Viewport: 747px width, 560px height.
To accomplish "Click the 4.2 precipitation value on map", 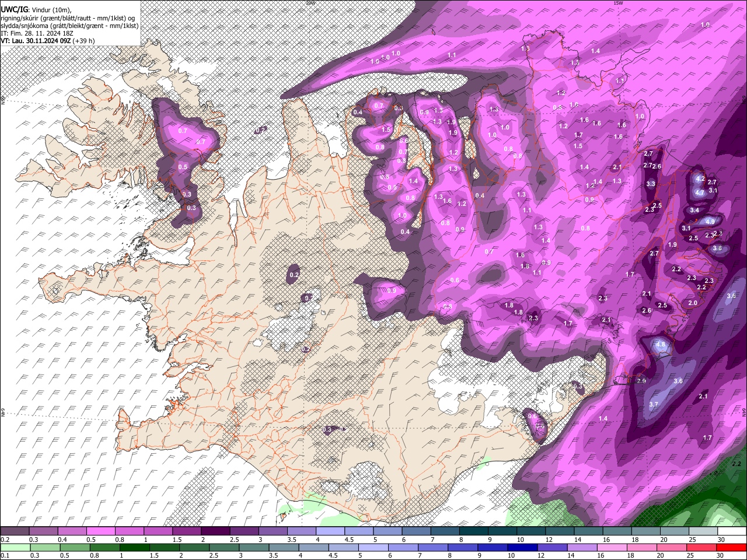I will [x=701, y=179].
